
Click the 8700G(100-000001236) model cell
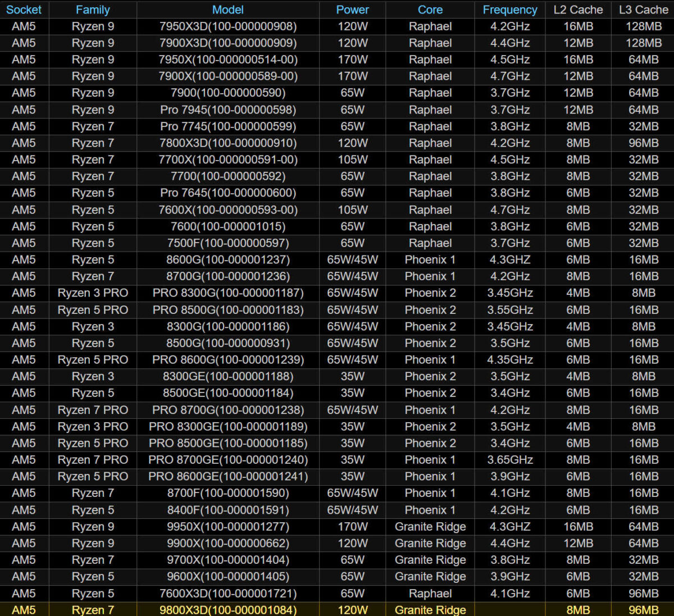tap(227, 276)
